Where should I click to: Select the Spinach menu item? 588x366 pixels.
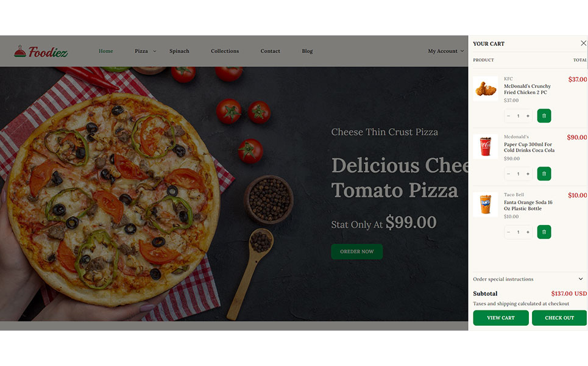(x=179, y=51)
